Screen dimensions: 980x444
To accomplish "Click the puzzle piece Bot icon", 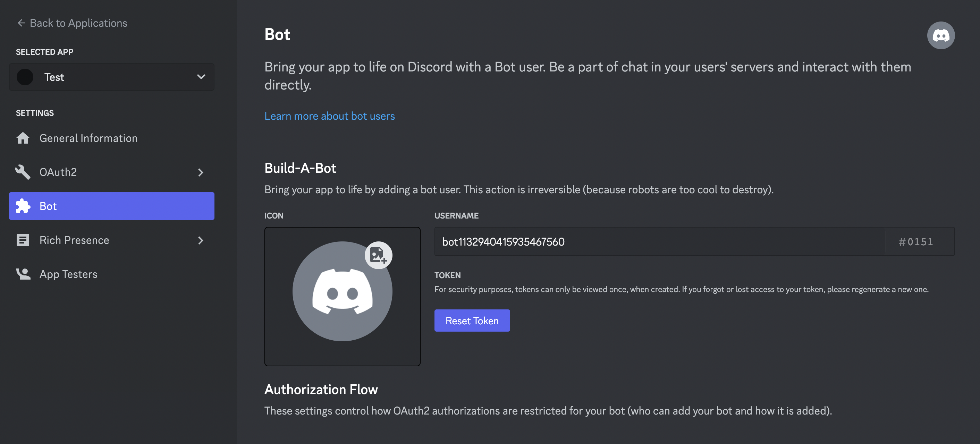I will pyautogui.click(x=23, y=206).
